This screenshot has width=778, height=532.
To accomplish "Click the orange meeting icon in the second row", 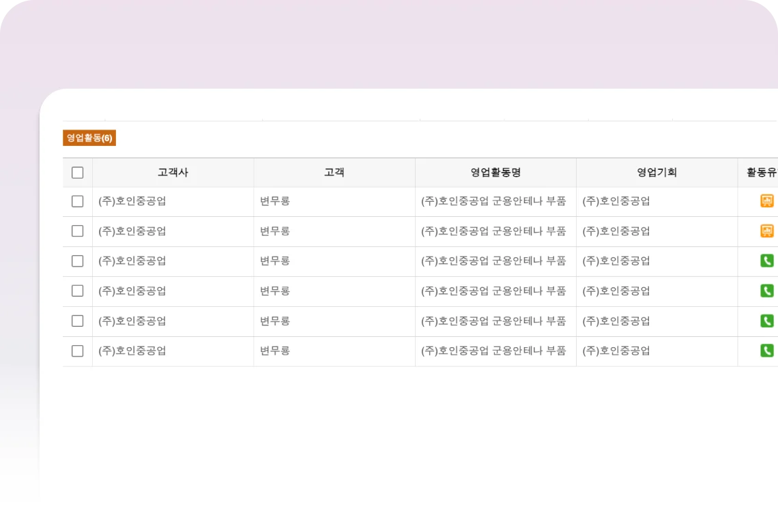I will (x=767, y=231).
